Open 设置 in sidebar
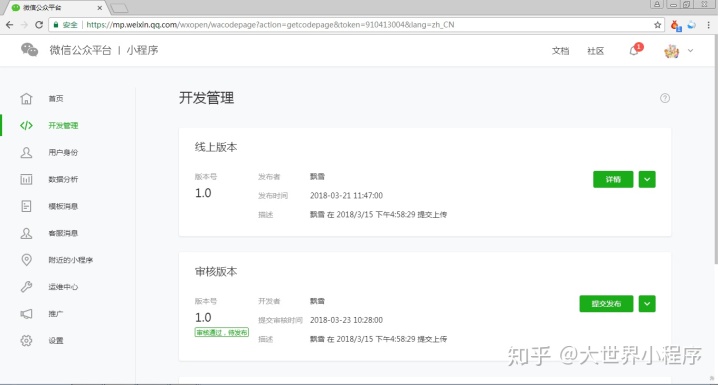 click(56, 340)
